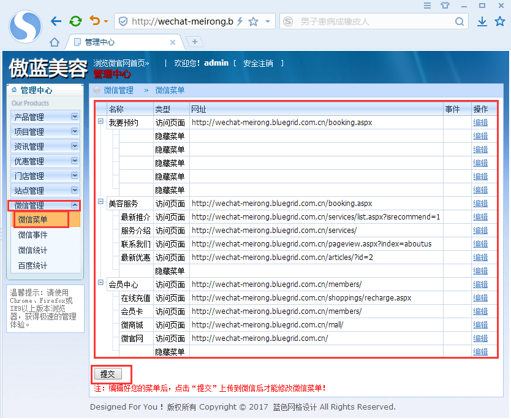Click inside the browser address bar
This screenshot has height=420, width=511.
tap(184, 20)
